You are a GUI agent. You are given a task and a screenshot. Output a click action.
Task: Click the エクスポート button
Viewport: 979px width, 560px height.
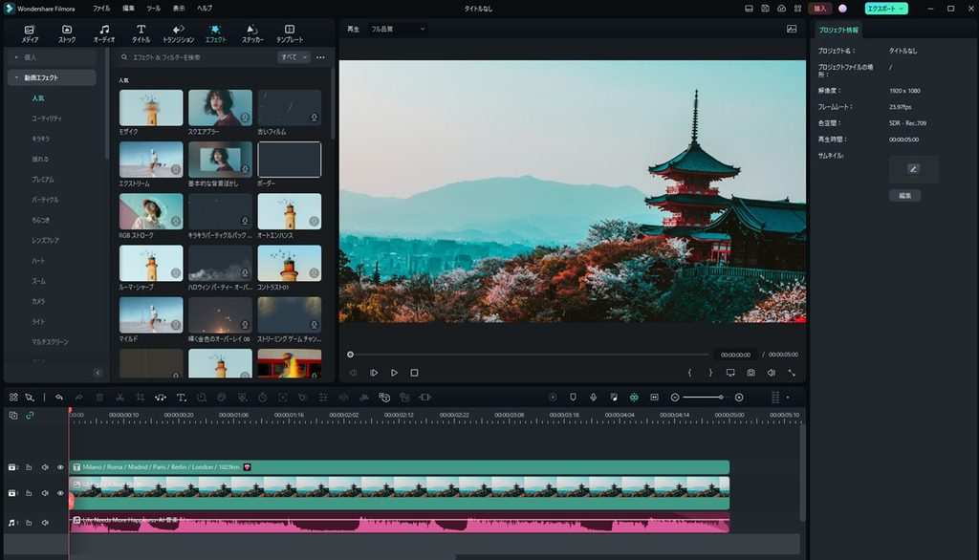click(x=885, y=9)
